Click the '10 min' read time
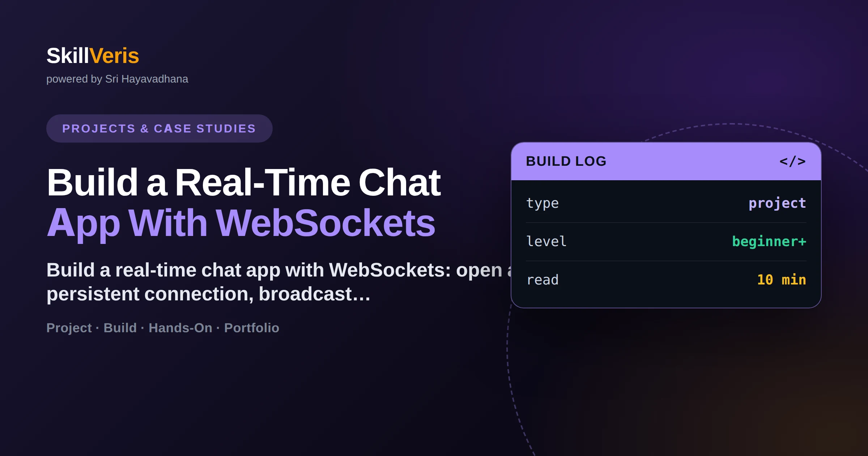 click(x=781, y=279)
